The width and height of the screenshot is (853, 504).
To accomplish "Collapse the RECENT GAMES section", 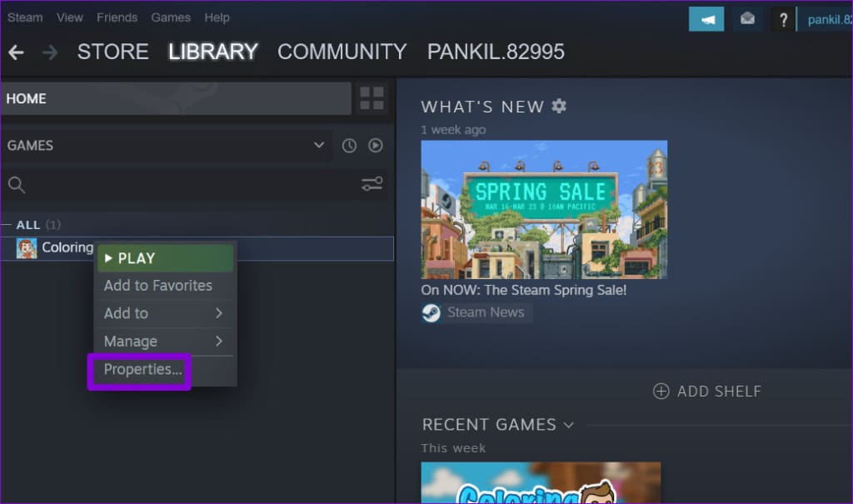I will 569,425.
